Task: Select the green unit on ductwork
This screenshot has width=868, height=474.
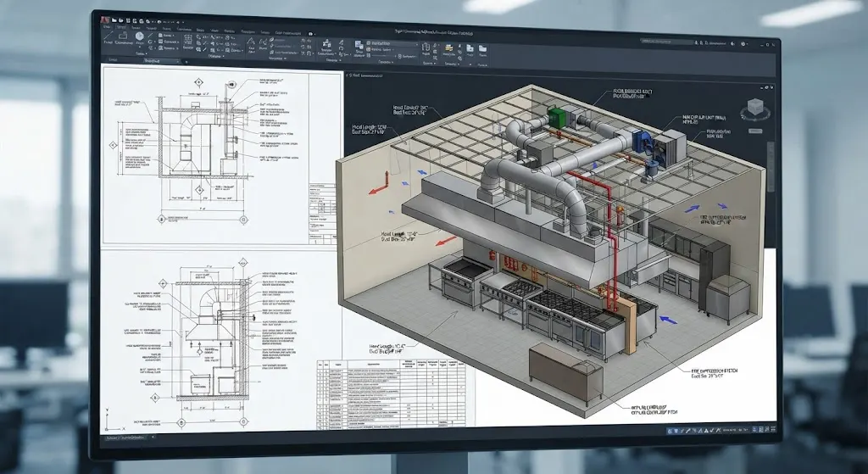Action: tap(557, 118)
